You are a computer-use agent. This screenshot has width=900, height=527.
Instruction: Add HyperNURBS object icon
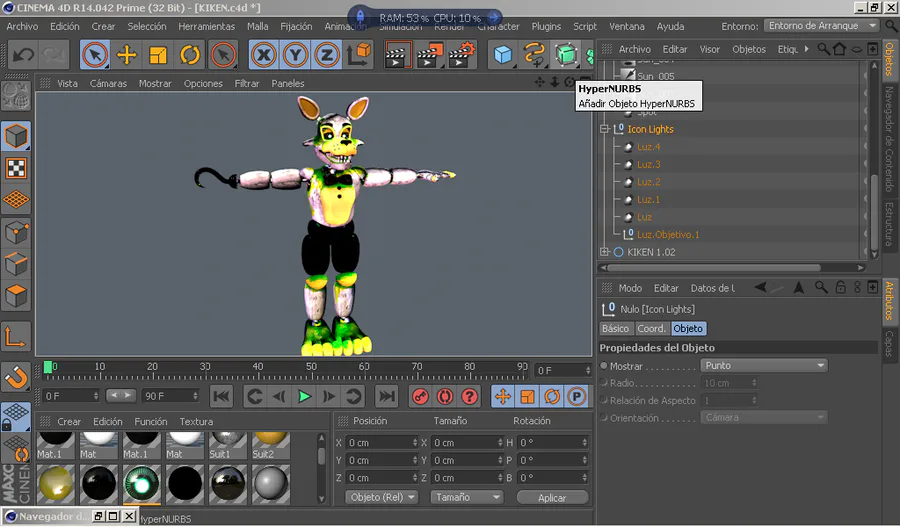click(566, 55)
